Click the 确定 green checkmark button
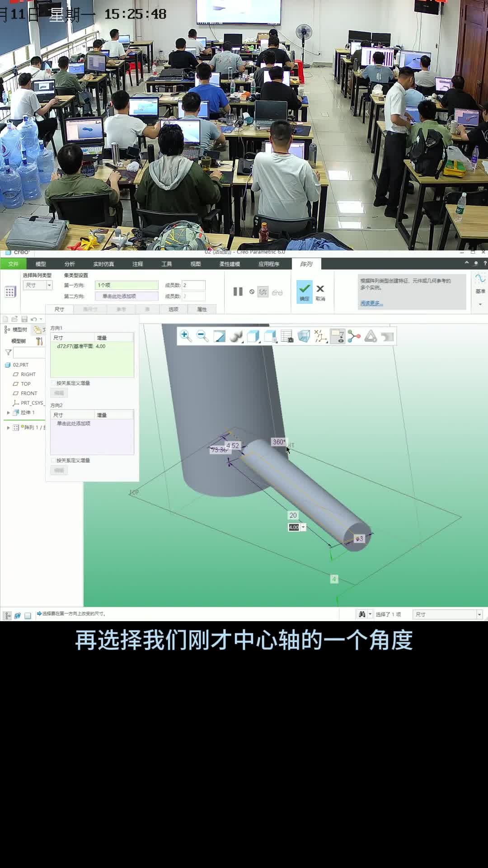Image resolution: width=488 pixels, height=868 pixels. (305, 292)
